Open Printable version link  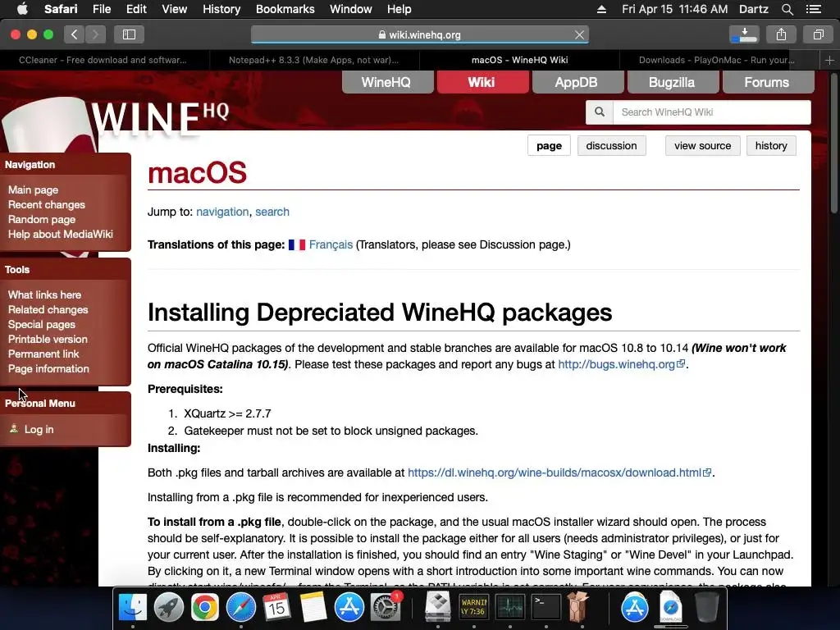[48, 339]
